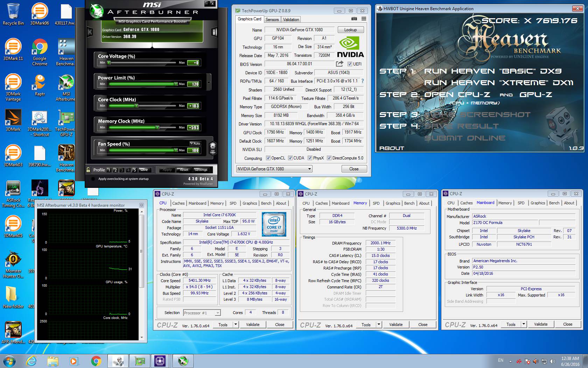Open GPU-Z hamburger menu icon
Image resolution: width=588 pixels, height=368 pixels.
pyautogui.click(x=364, y=19)
